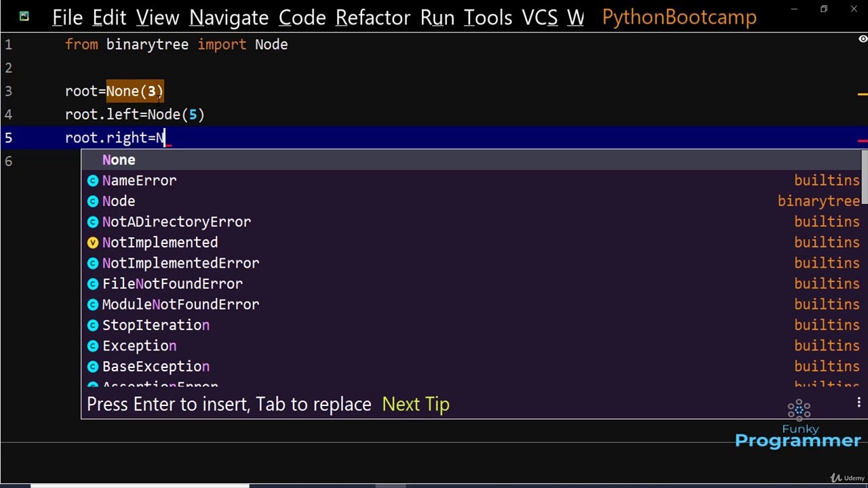
Task: Click the binarytree source label
Action: coord(818,201)
